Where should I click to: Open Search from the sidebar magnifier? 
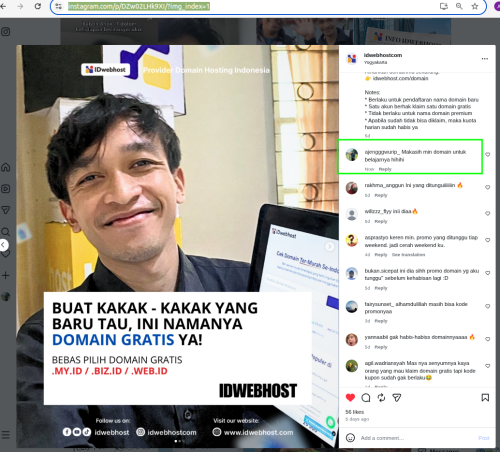pos(6,232)
